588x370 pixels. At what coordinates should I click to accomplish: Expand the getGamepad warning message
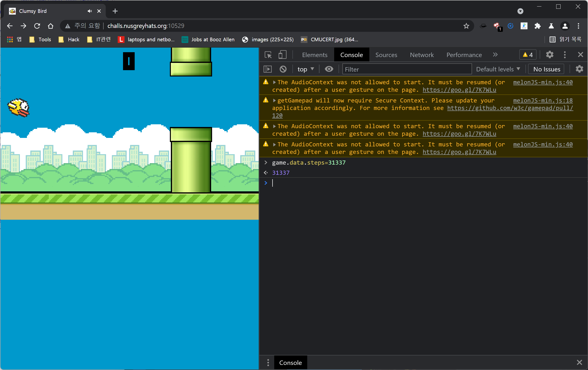coord(274,100)
